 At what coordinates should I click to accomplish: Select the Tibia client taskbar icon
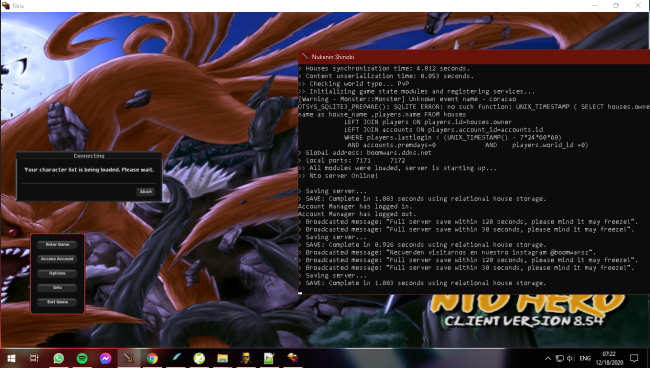pyautogui.click(x=293, y=358)
